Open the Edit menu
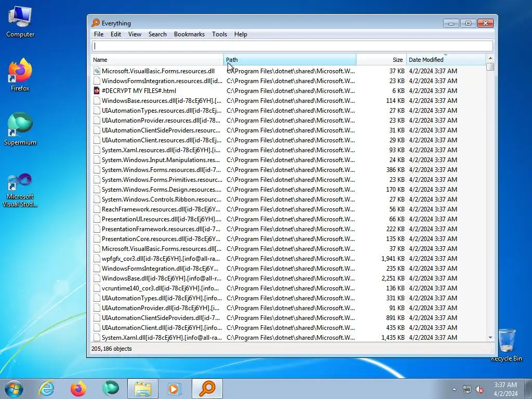This screenshot has width=532, height=399. [x=116, y=34]
